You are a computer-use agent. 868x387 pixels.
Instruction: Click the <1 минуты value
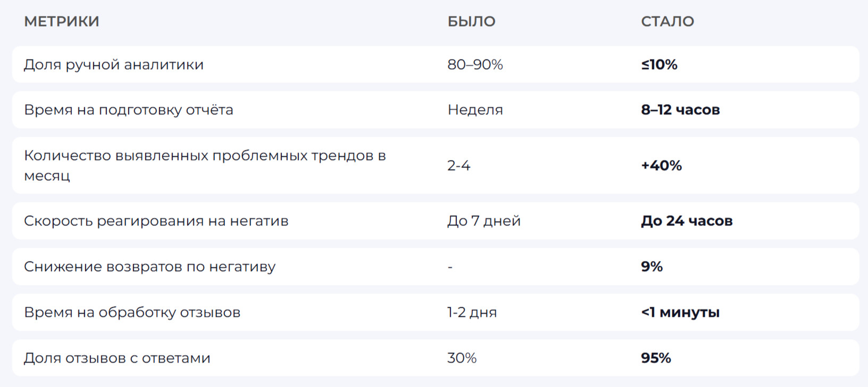click(680, 313)
